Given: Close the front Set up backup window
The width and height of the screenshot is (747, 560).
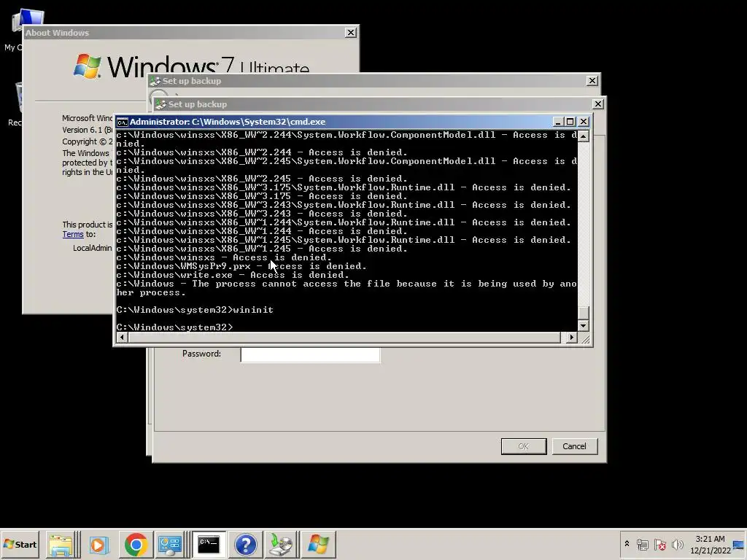Looking at the screenshot, I should [x=597, y=104].
